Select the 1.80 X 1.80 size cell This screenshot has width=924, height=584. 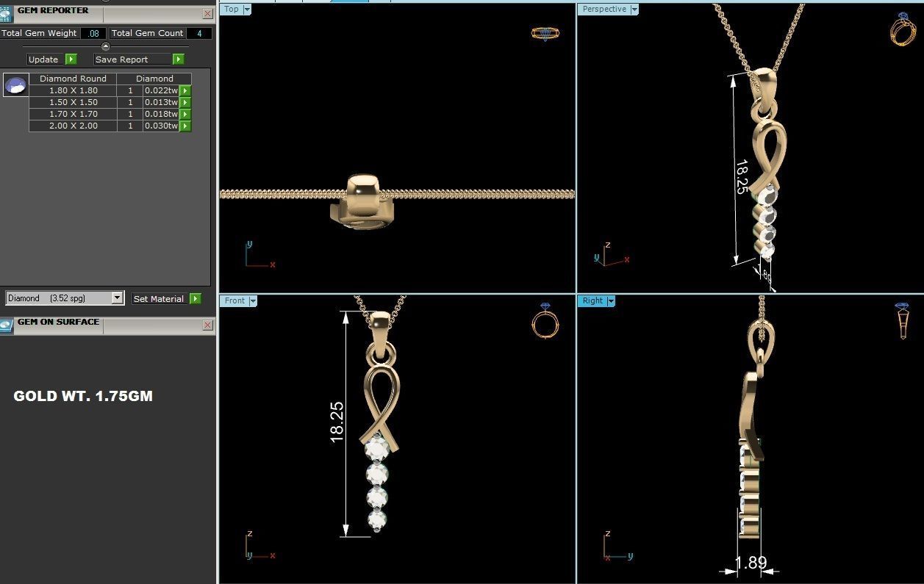click(73, 90)
